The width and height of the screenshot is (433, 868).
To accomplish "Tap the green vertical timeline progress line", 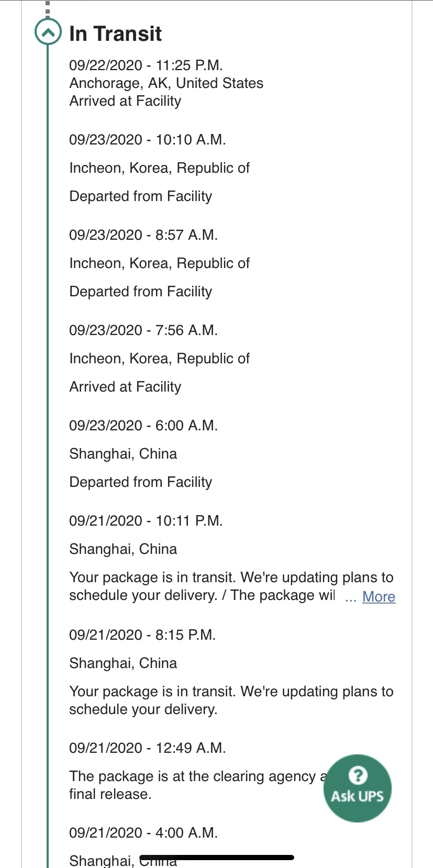I will pyautogui.click(x=48, y=419).
